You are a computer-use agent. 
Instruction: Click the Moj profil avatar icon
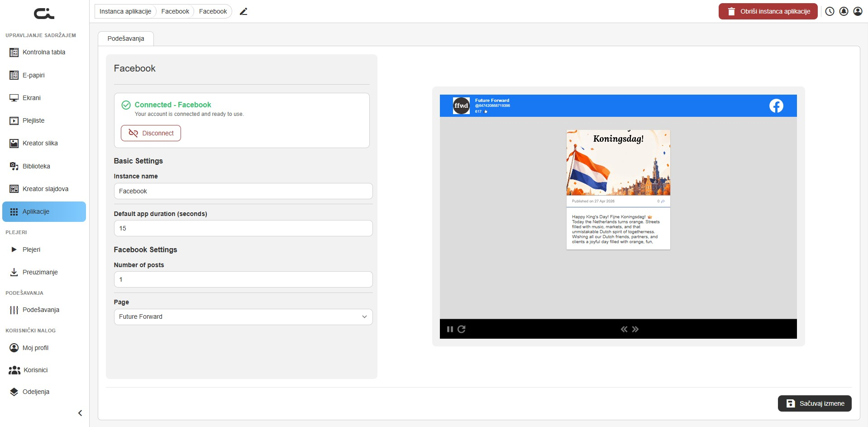click(14, 348)
